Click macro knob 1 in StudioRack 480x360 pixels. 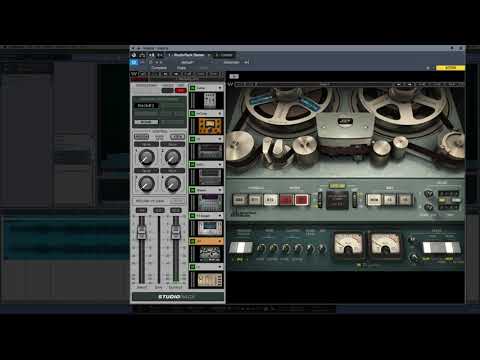tap(146, 157)
